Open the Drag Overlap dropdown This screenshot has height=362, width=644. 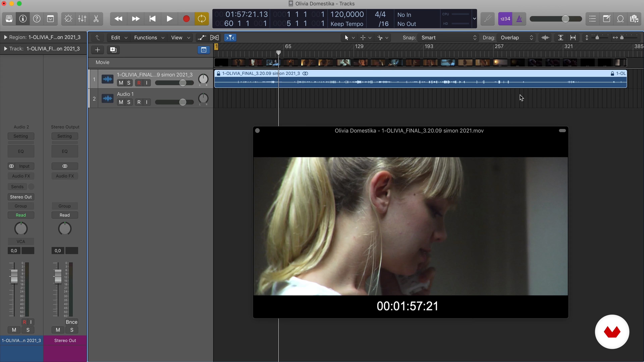[516, 38]
